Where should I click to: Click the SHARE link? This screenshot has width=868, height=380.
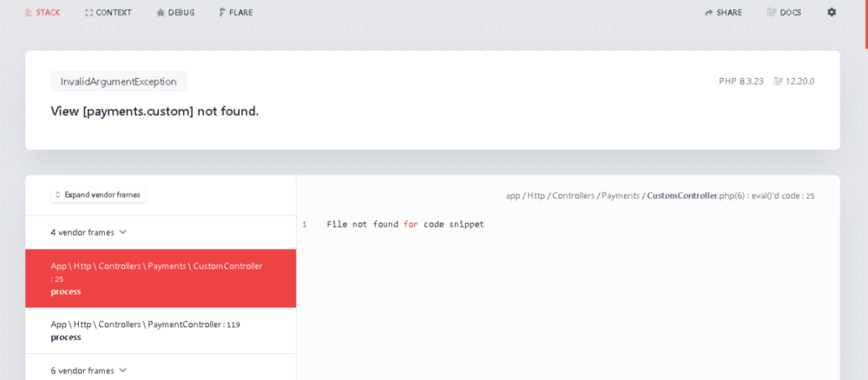723,12
